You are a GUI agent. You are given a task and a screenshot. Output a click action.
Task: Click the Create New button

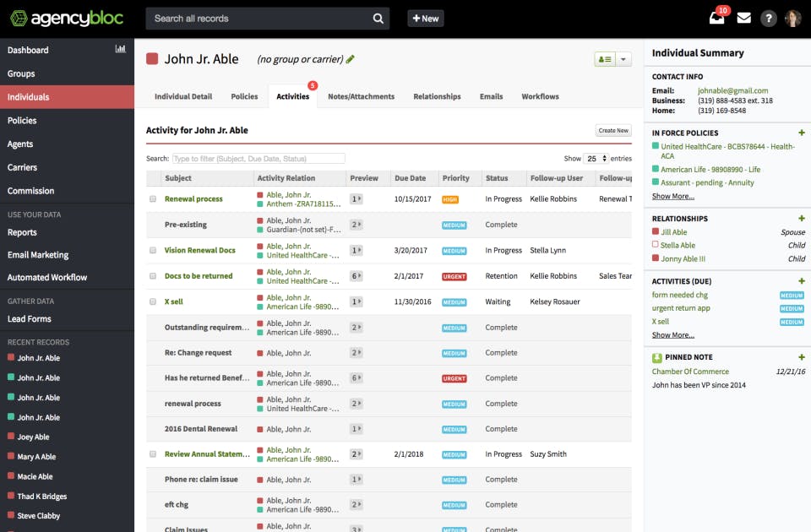tap(613, 130)
